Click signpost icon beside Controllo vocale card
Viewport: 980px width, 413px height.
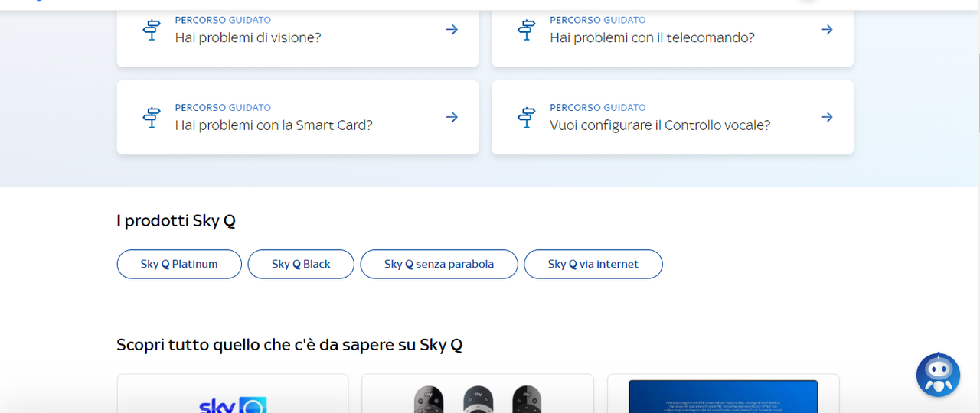coord(527,117)
